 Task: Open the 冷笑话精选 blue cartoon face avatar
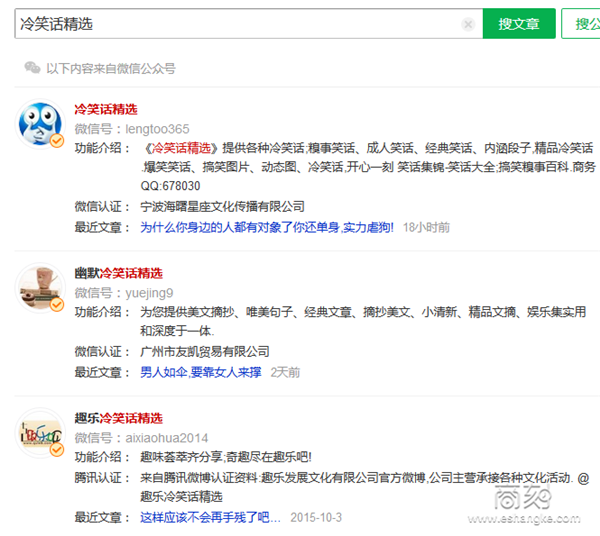coord(41,125)
